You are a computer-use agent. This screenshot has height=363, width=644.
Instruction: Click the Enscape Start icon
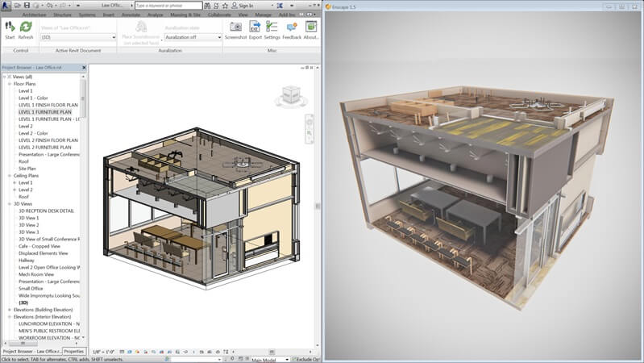(10, 27)
